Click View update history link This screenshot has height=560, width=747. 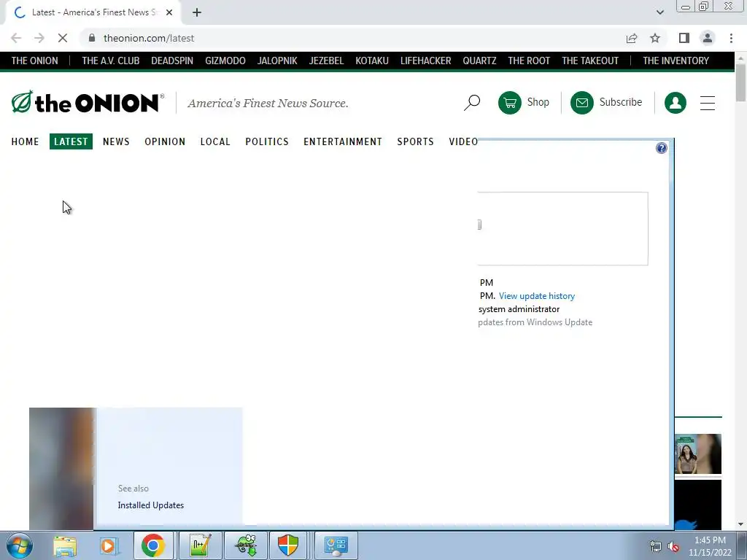tap(537, 296)
